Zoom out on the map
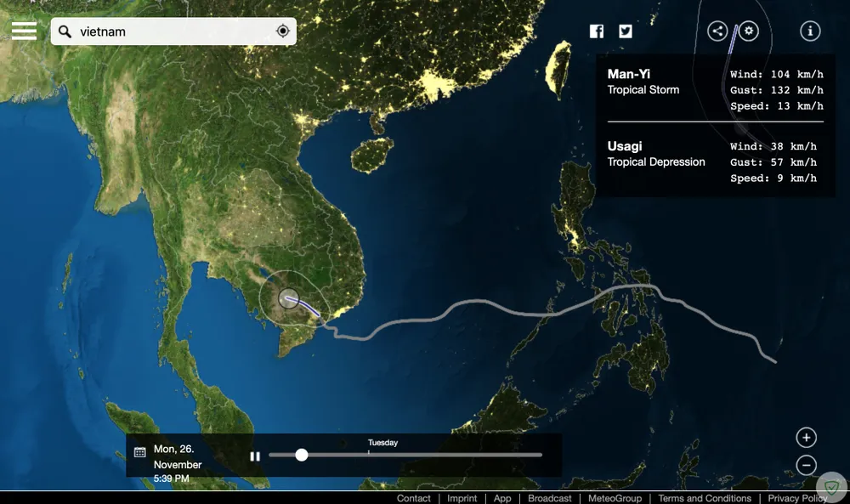The image size is (850, 504). click(806, 465)
